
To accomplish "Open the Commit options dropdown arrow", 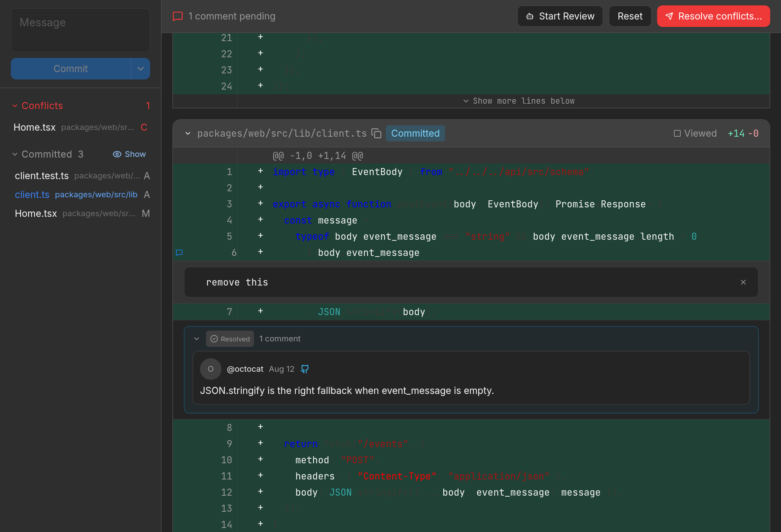I will point(141,69).
